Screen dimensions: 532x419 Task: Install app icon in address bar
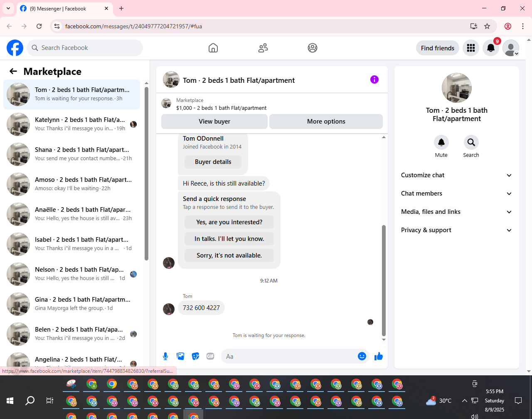point(474,26)
